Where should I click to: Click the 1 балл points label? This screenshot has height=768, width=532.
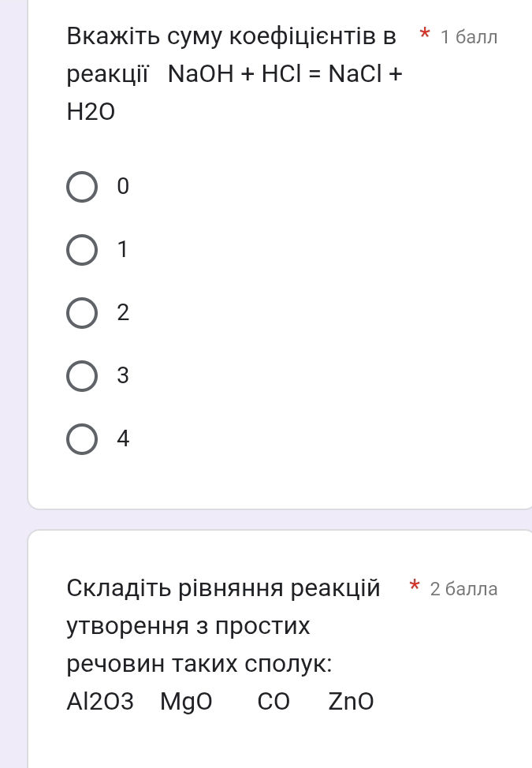point(468,36)
